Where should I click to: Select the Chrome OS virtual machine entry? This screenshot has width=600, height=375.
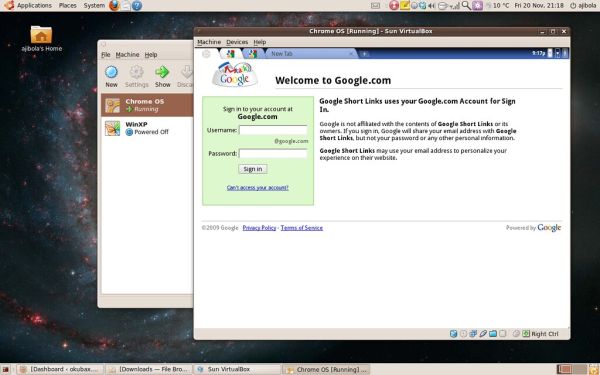tap(147, 105)
